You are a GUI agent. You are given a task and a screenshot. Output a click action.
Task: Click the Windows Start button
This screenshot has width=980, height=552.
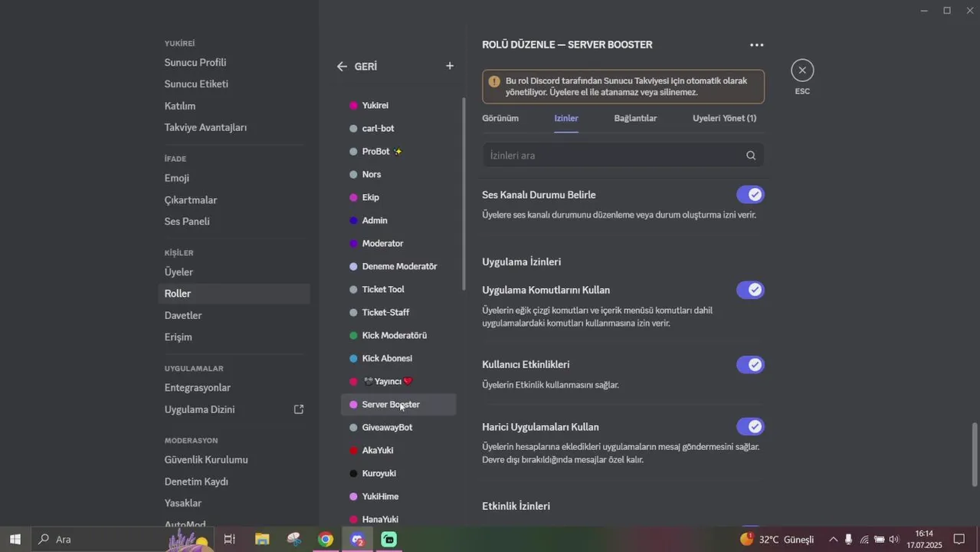point(15,539)
